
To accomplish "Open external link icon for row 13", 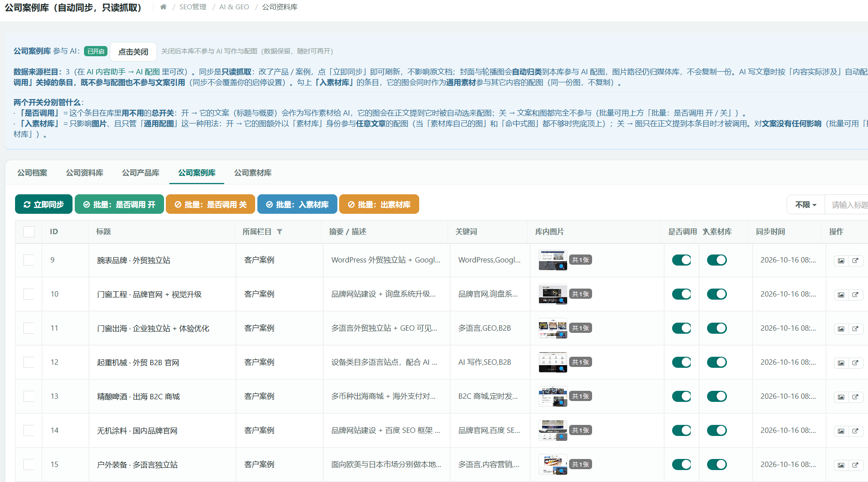I will (856, 397).
